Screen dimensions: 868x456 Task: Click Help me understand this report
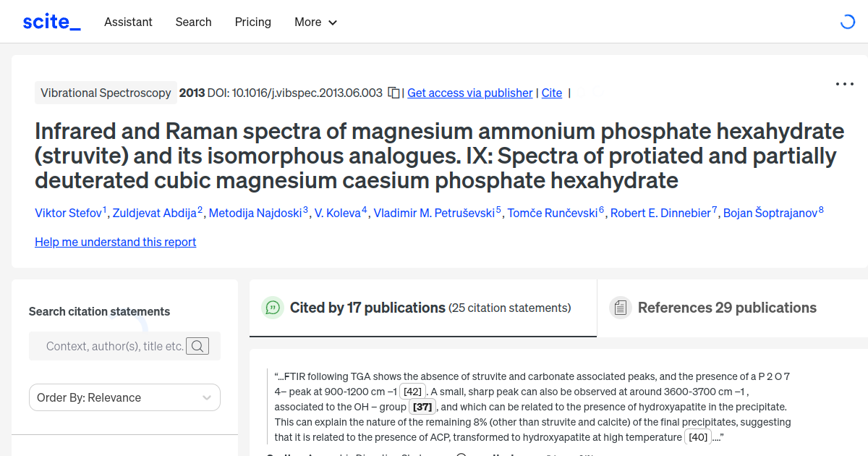coord(115,242)
